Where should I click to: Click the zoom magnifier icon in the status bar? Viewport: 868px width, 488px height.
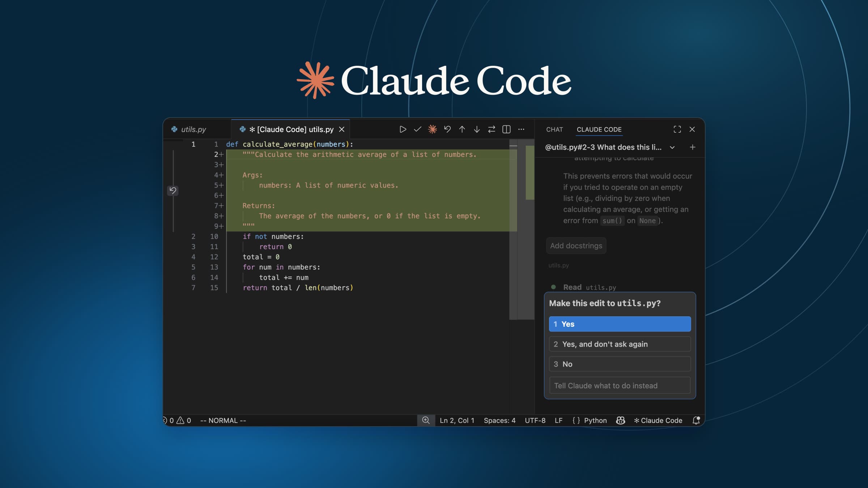(426, 420)
